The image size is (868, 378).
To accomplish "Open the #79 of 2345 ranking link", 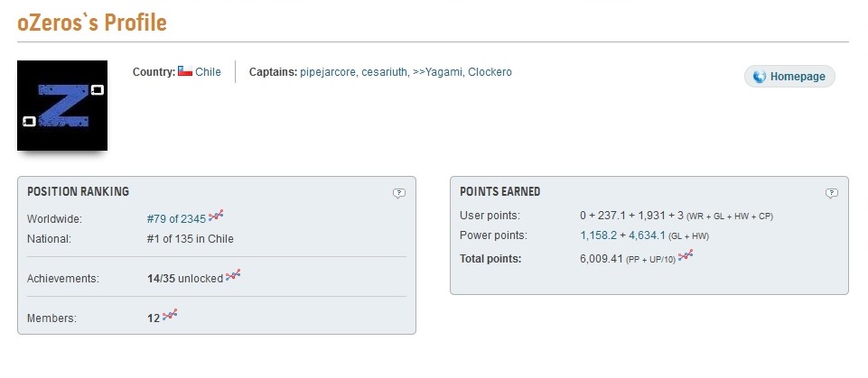I will pos(175,217).
